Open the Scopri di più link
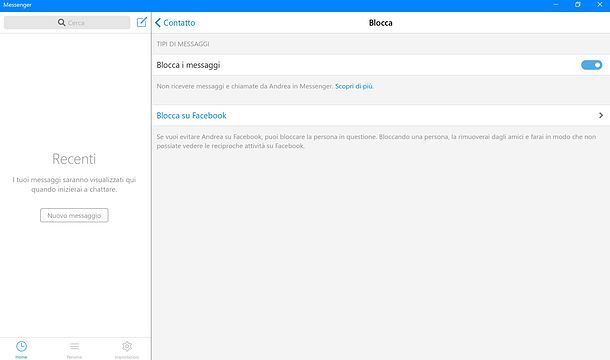 coord(354,86)
